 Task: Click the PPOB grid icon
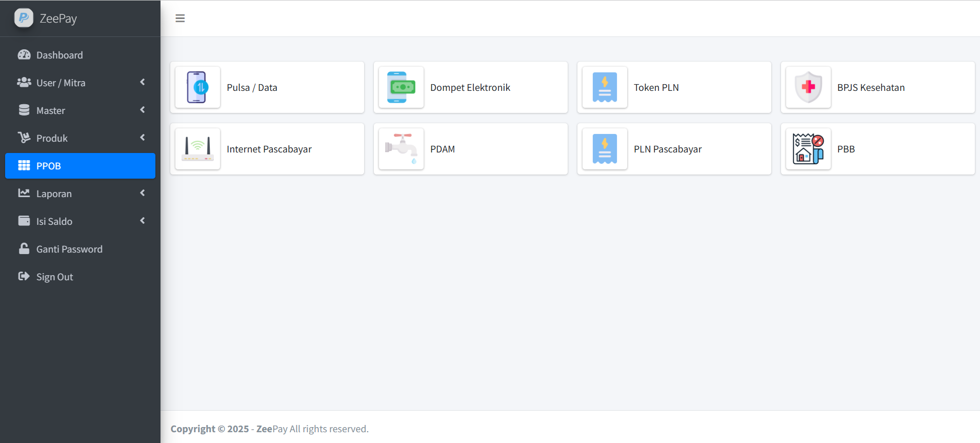click(x=24, y=166)
